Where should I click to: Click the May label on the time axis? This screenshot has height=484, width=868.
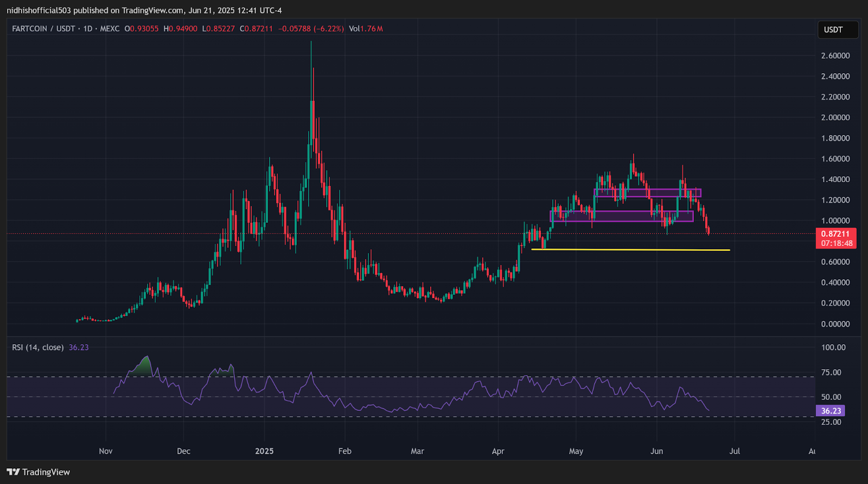[576, 451]
